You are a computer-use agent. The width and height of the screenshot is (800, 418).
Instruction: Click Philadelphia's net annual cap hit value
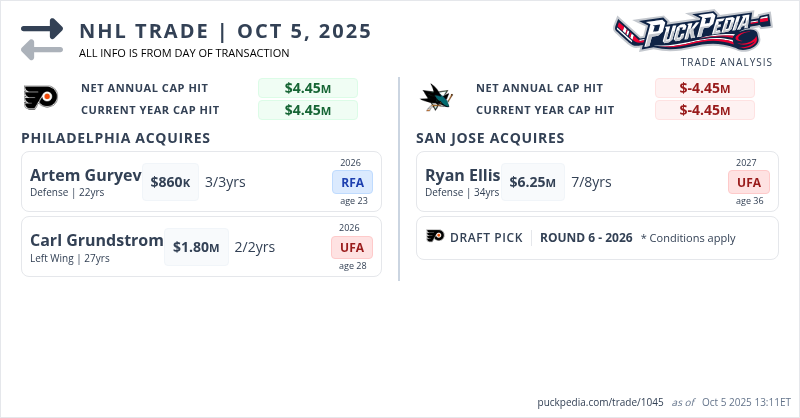(307, 88)
